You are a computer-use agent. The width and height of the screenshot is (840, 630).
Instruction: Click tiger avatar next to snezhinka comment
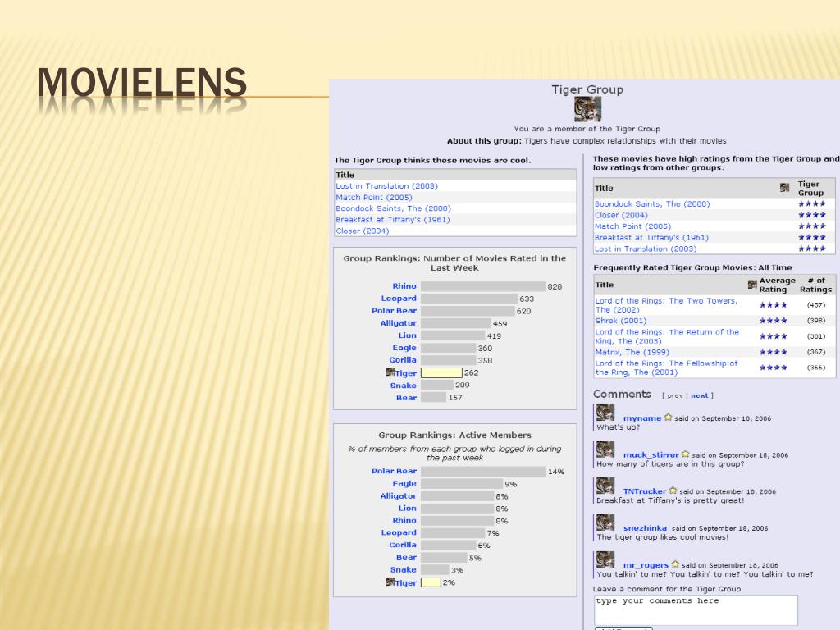click(605, 523)
